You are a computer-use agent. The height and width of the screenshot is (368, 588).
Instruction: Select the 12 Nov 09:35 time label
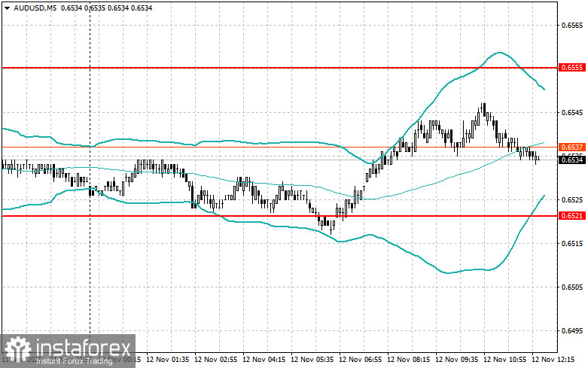(x=457, y=360)
